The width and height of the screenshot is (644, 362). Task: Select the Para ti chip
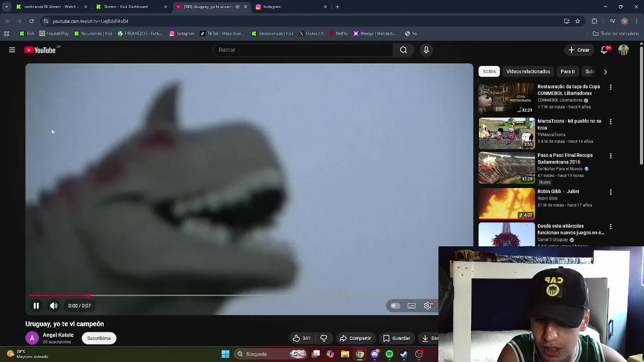pos(568,71)
